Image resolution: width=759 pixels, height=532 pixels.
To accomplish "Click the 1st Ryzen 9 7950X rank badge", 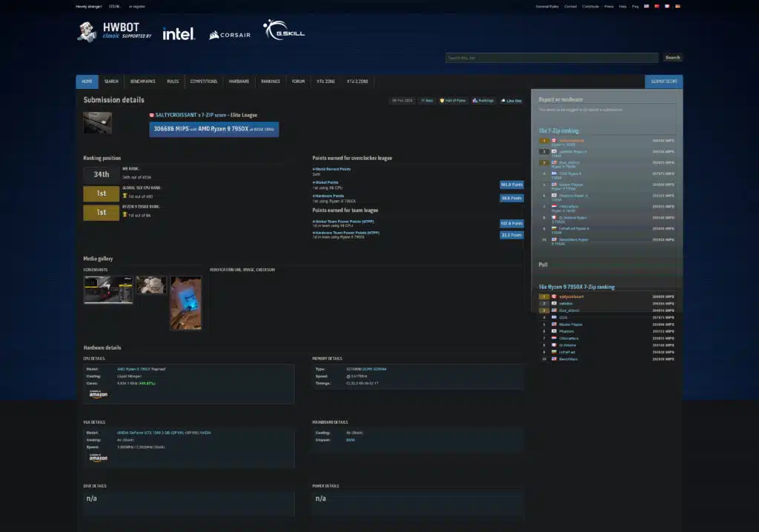I will click(x=101, y=213).
